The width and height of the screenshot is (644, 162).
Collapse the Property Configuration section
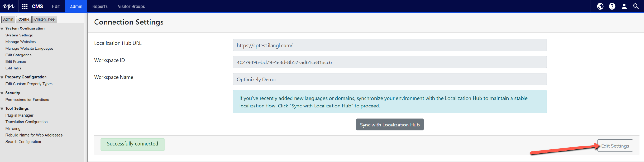click(x=2, y=77)
